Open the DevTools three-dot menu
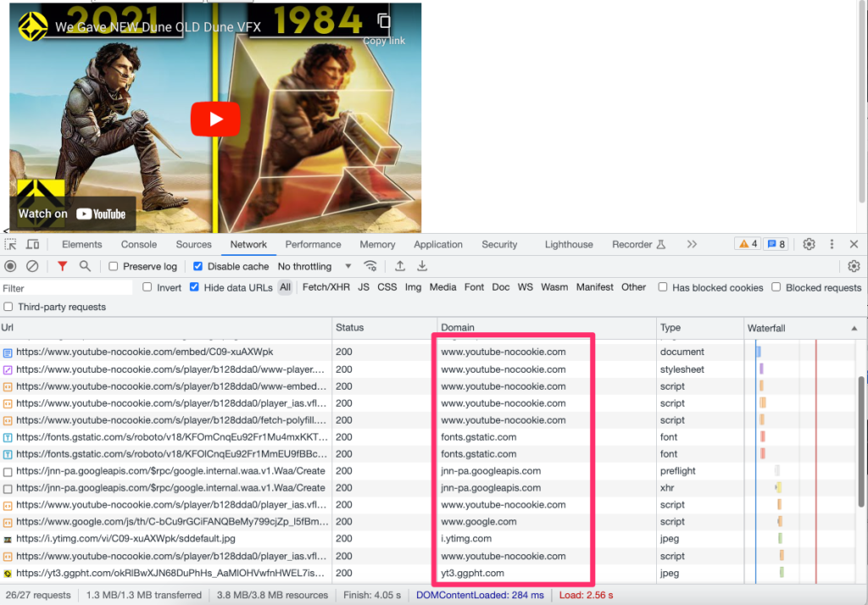Viewport: 868px width, 605px height. click(832, 244)
